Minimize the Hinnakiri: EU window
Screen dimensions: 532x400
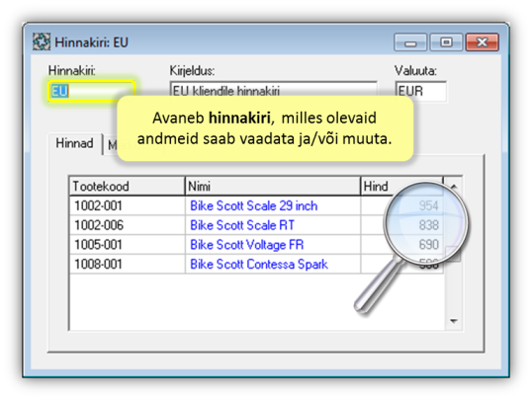(x=410, y=42)
